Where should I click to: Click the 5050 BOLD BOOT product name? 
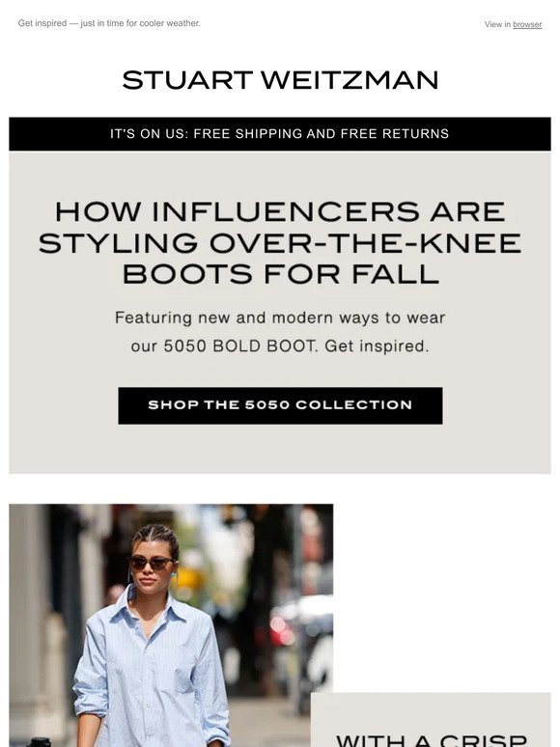coord(240,346)
